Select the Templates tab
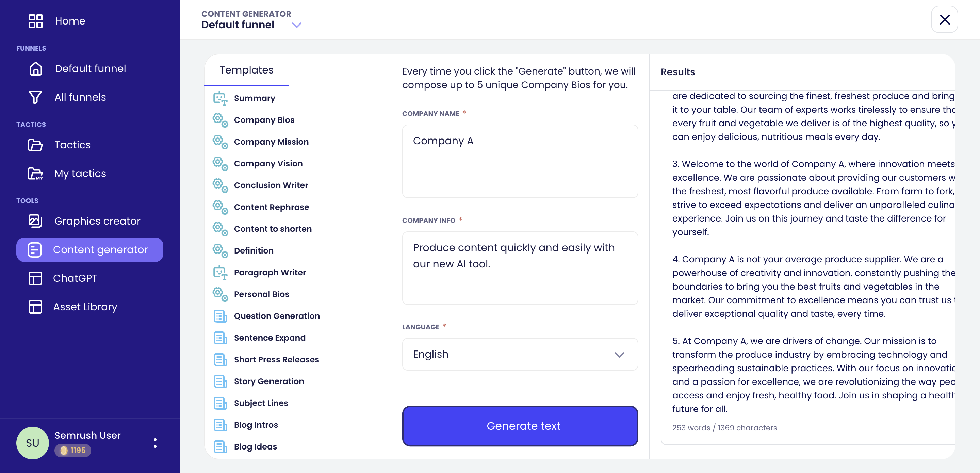Image resolution: width=980 pixels, height=473 pixels. pyautogui.click(x=246, y=70)
